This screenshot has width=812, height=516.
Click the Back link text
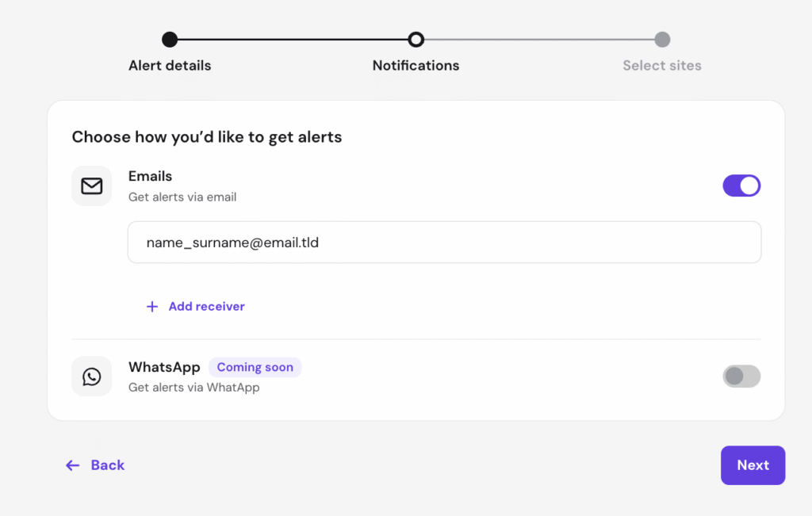[x=108, y=465]
